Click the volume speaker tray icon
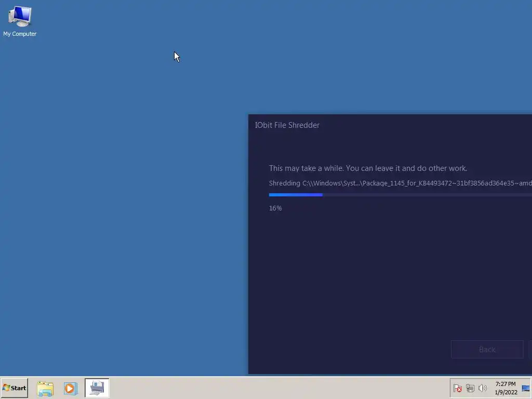Screen dimensions: 532x399 pyautogui.click(x=482, y=388)
